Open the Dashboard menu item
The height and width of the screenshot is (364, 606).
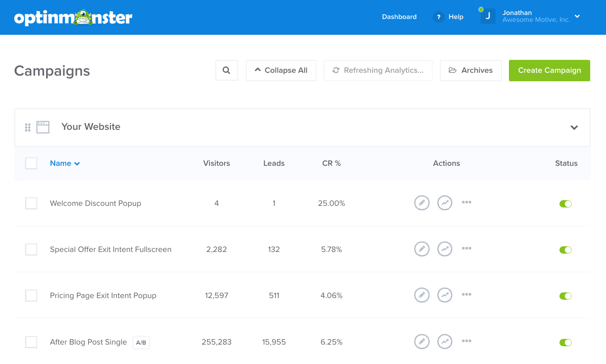click(x=399, y=17)
